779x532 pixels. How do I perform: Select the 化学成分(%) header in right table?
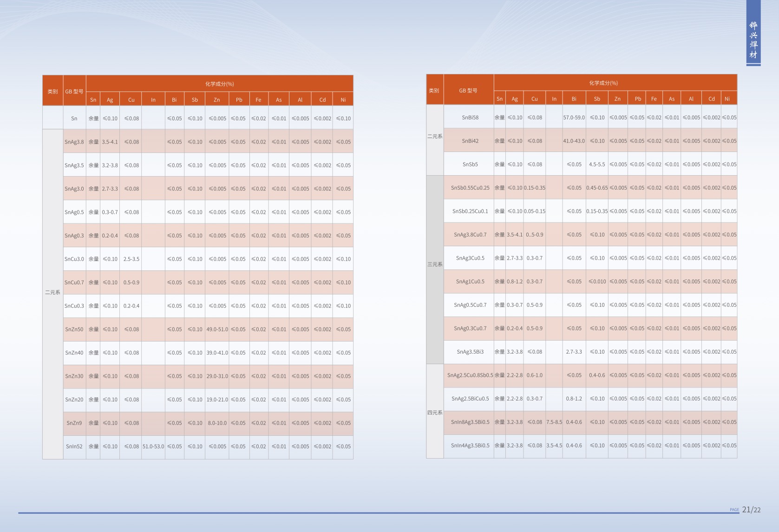click(603, 83)
